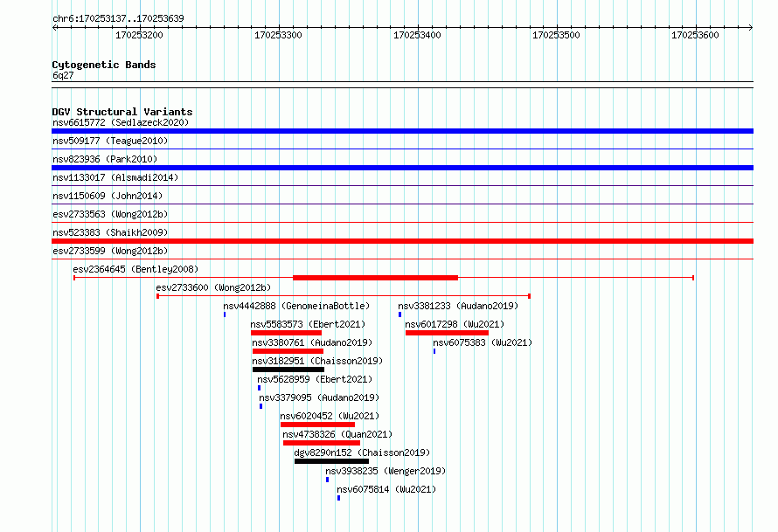Select the nsv509177 (Teague2010) variant label
The height and width of the screenshot is (532, 778).
[x=110, y=141]
